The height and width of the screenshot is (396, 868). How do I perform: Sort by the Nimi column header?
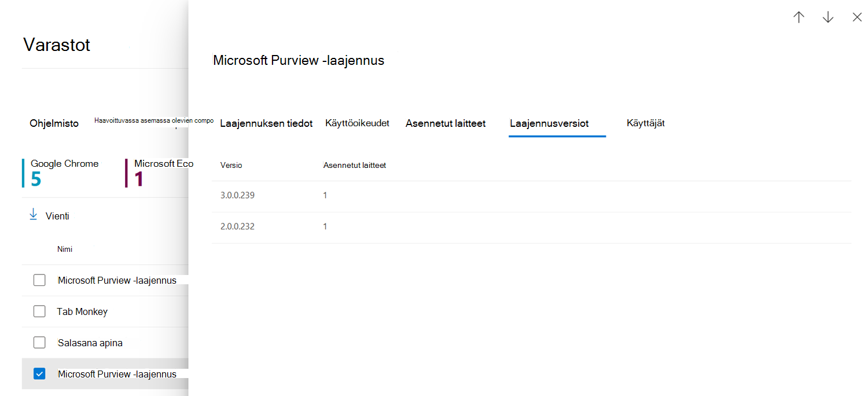point(65,249)
